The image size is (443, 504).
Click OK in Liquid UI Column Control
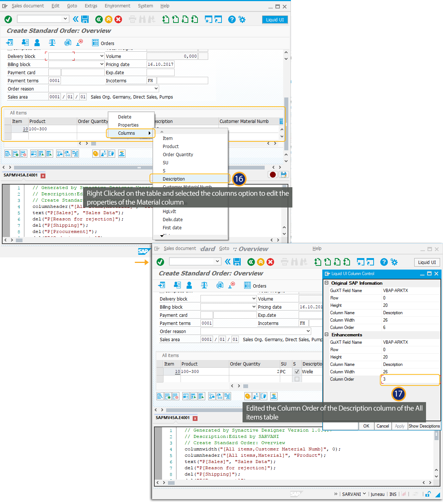(x=366, y=426)
